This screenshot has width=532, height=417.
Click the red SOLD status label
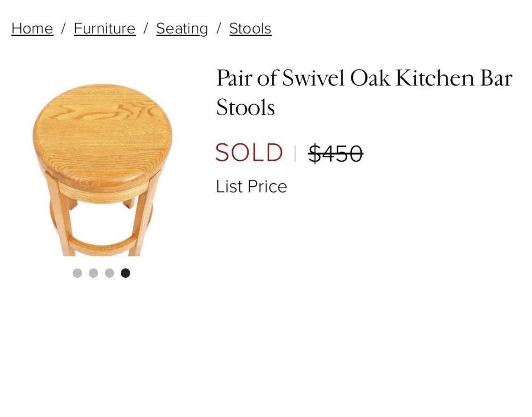[x=249, y=152]
